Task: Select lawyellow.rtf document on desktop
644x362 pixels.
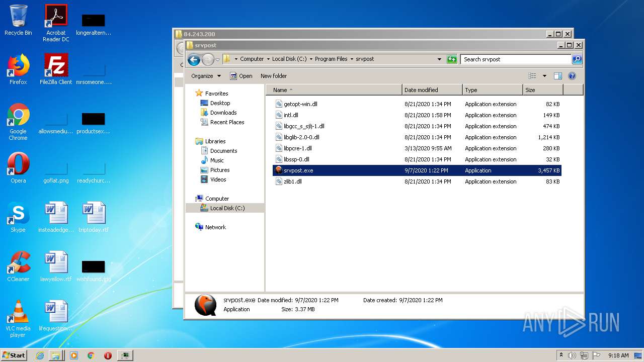Action: [x=56, y=266]
